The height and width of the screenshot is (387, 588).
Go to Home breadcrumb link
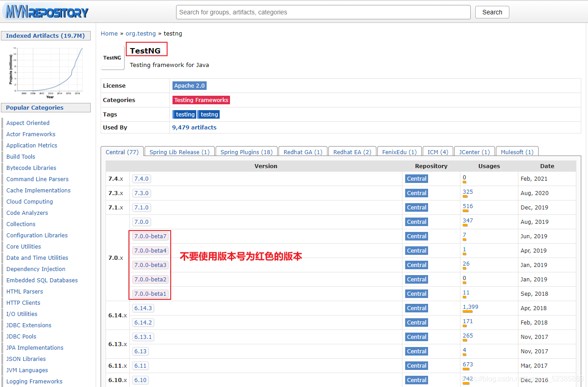[x=109, y=34]
